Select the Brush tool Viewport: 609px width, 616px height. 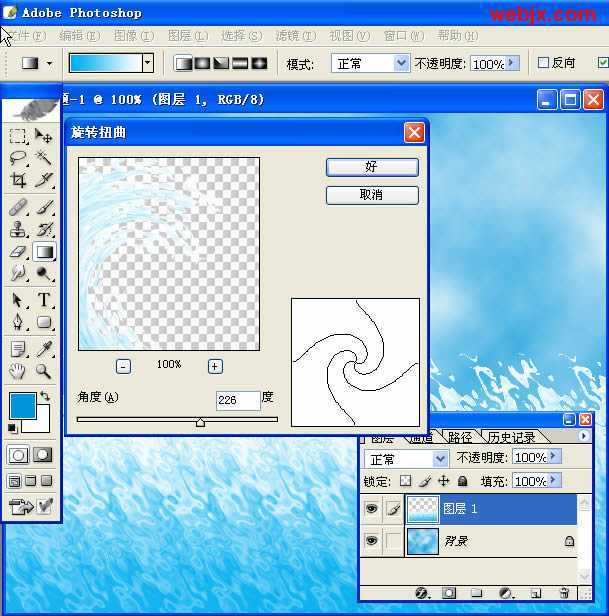(43, 207)
